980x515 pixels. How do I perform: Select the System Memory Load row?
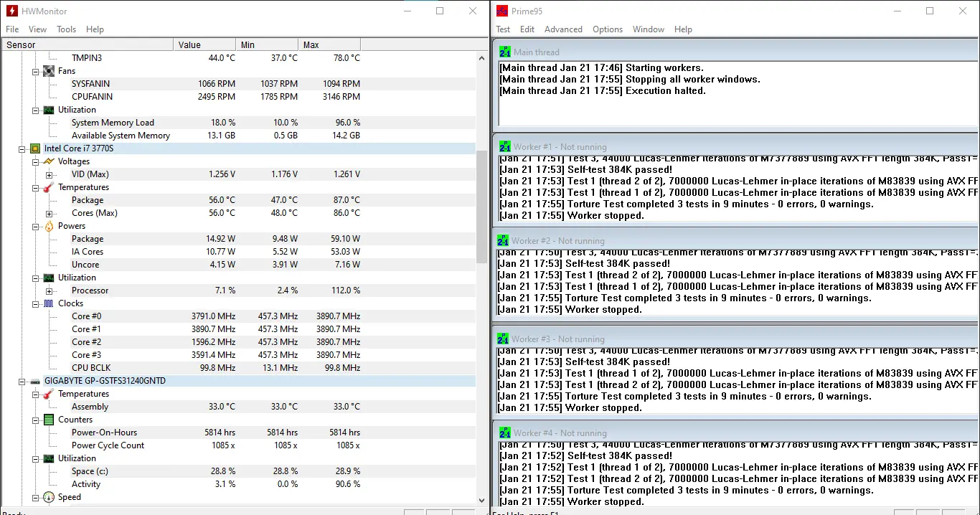[237, 123]
